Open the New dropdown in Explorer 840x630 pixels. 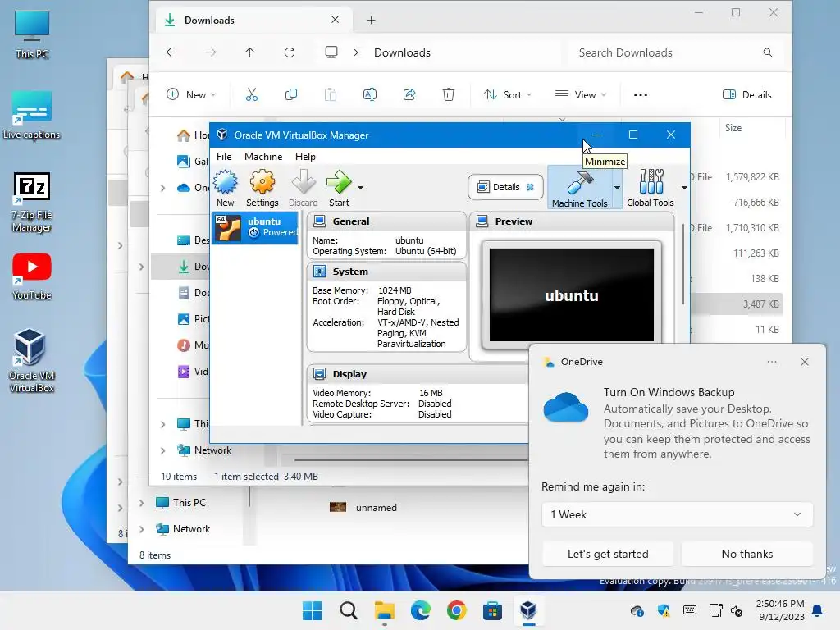click(x=191, y=95)
